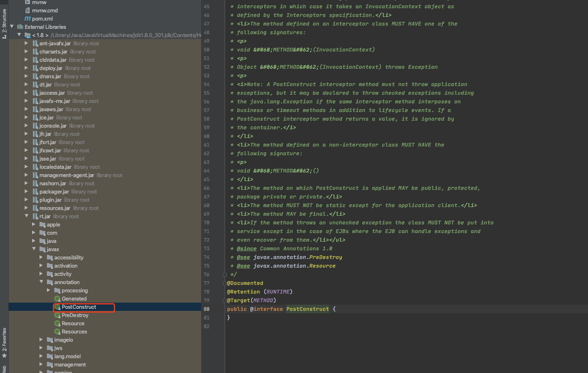
Task: Expand the processing package
Action: pyautogui.click(x=49, y=290)
